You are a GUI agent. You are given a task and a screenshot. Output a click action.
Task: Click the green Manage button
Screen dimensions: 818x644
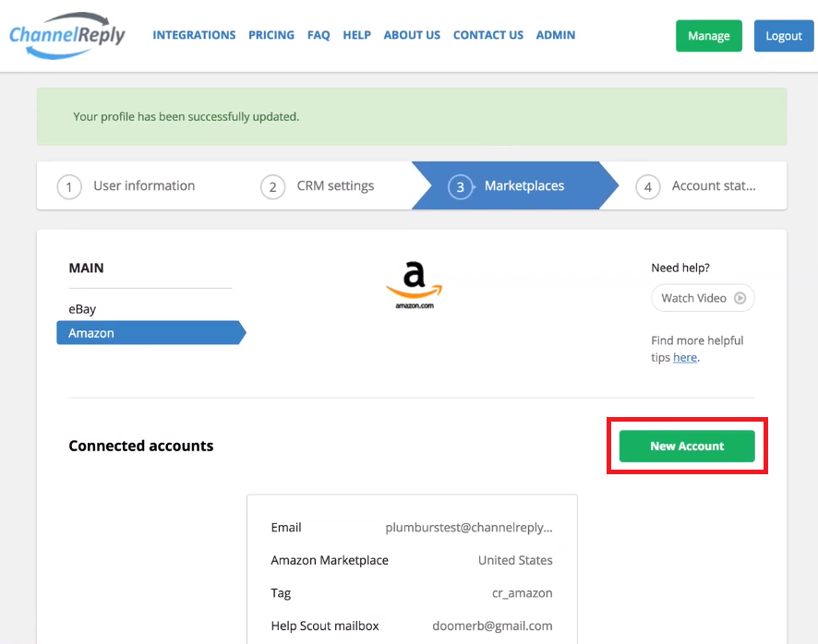(x=708, y=35)
